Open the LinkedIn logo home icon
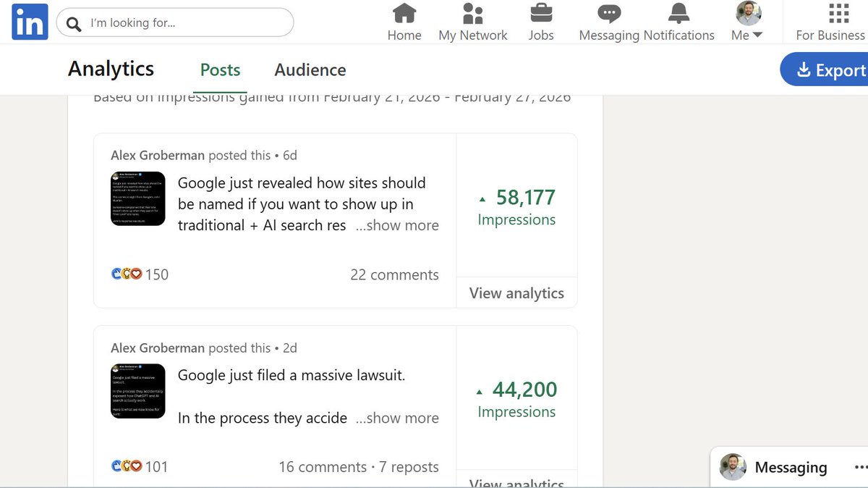Screen dimensions: 868x488 (29, 22)
